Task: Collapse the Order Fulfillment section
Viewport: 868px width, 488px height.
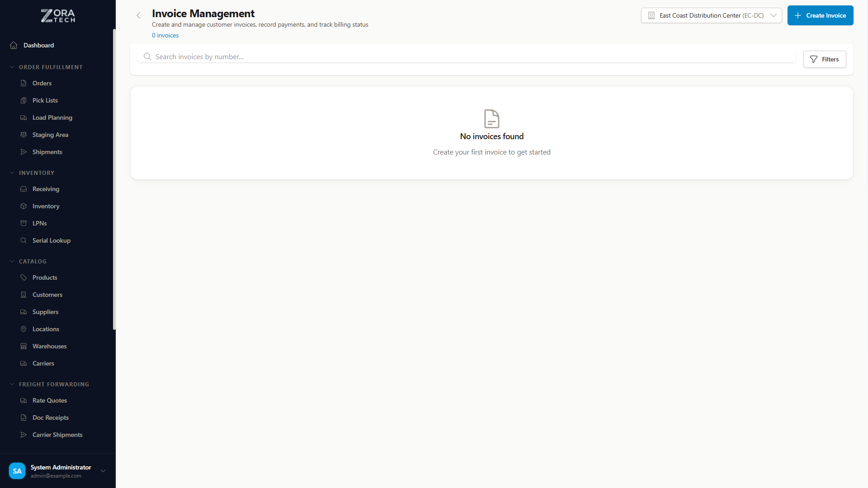Action: pyautogui.click(x=12, y=67)
